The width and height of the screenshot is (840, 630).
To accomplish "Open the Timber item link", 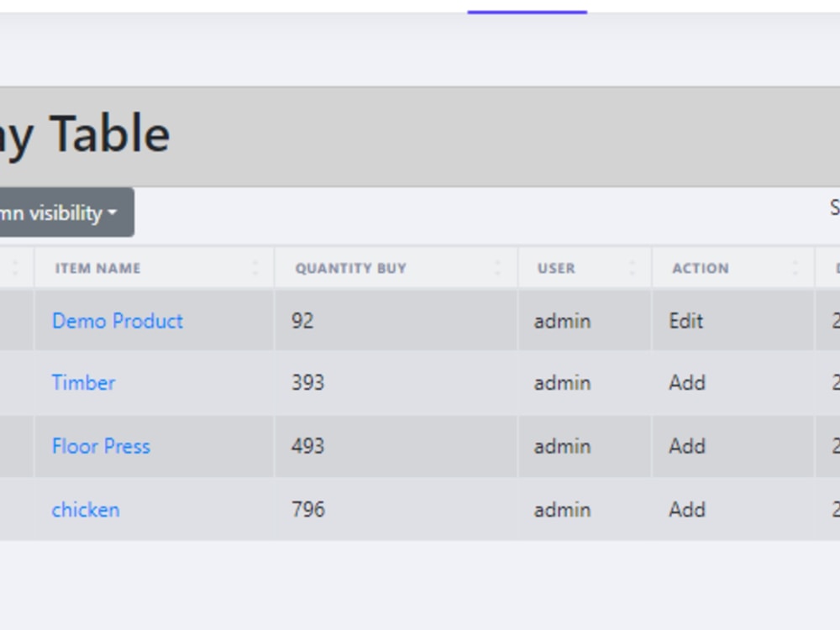I will point(83,382).
